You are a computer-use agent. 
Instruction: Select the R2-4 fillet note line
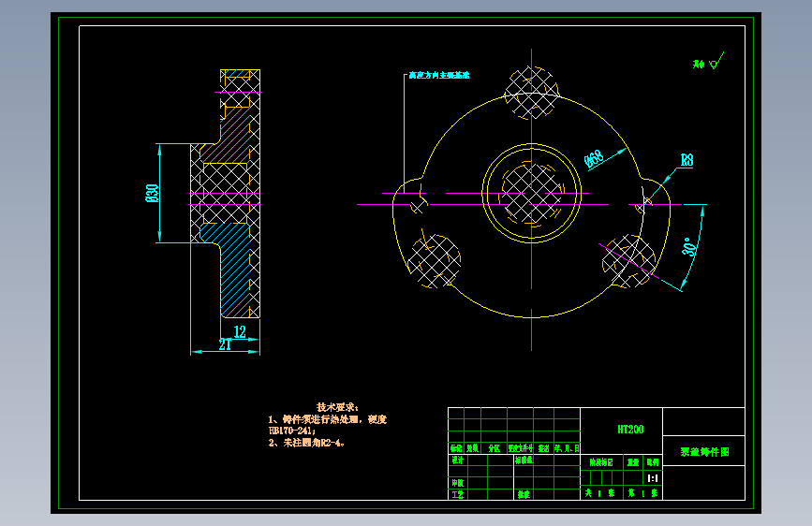(306, 443)
